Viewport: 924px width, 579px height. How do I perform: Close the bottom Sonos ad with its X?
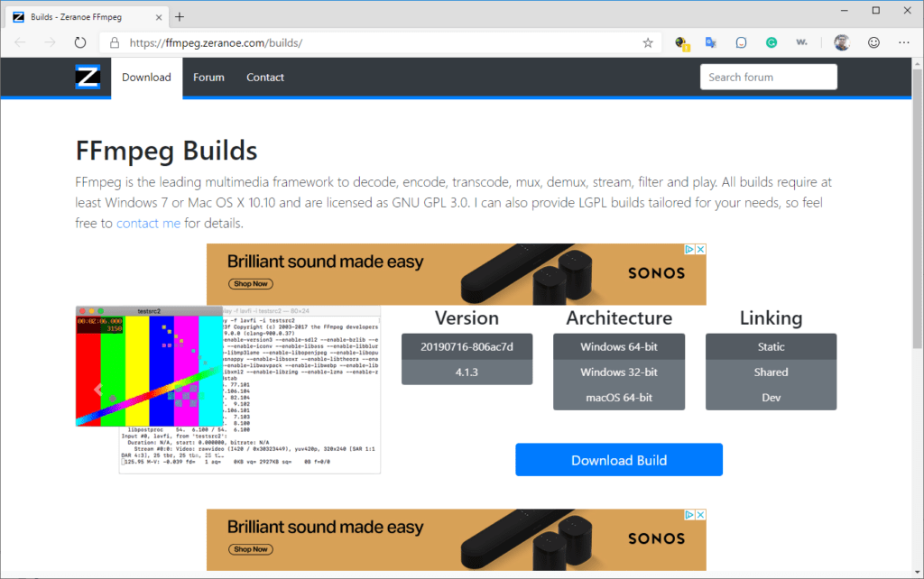(700, 515)
